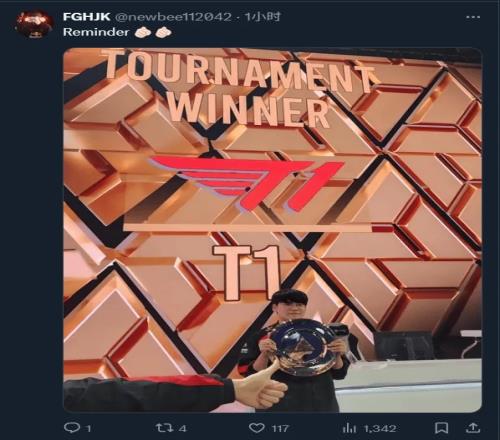Click the 117 likes count
The image size is (500, 440).
pos(280,428)
